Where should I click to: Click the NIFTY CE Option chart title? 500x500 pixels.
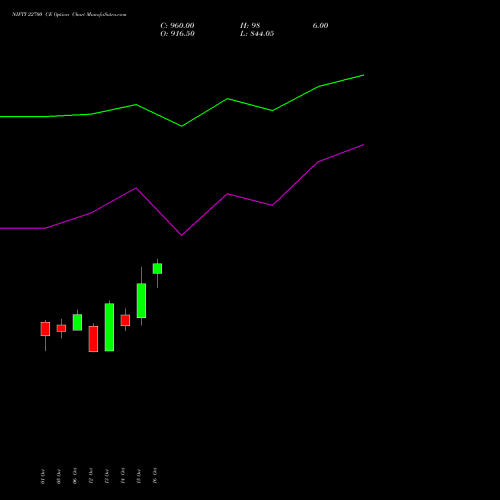pyautogui.click(x=69, y=14)
